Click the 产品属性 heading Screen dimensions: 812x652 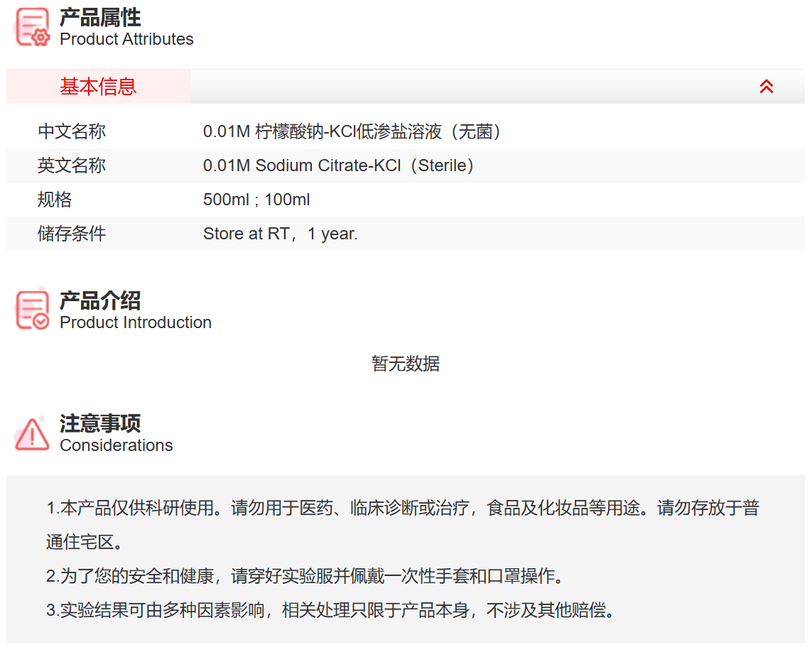(100, 17)
